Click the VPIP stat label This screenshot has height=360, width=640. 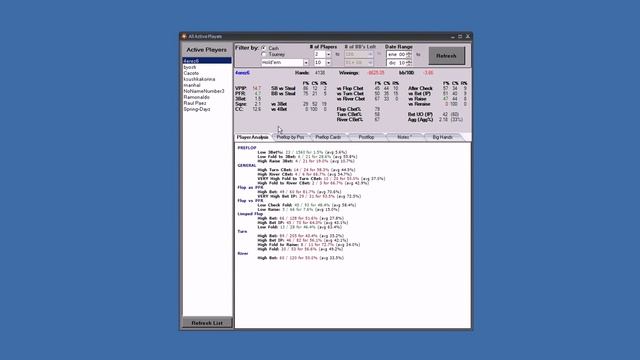pyautogui.click(x=241, y=88)
